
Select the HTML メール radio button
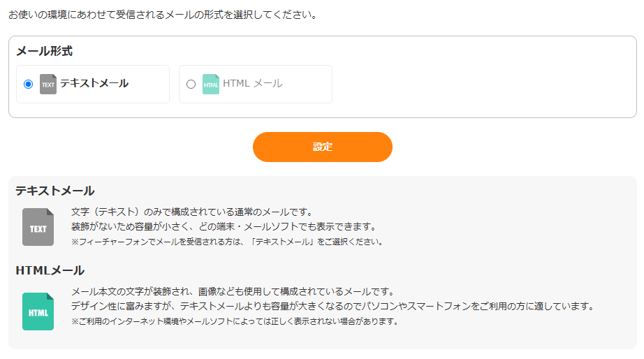pyautogui.click(x=191, y=84)
